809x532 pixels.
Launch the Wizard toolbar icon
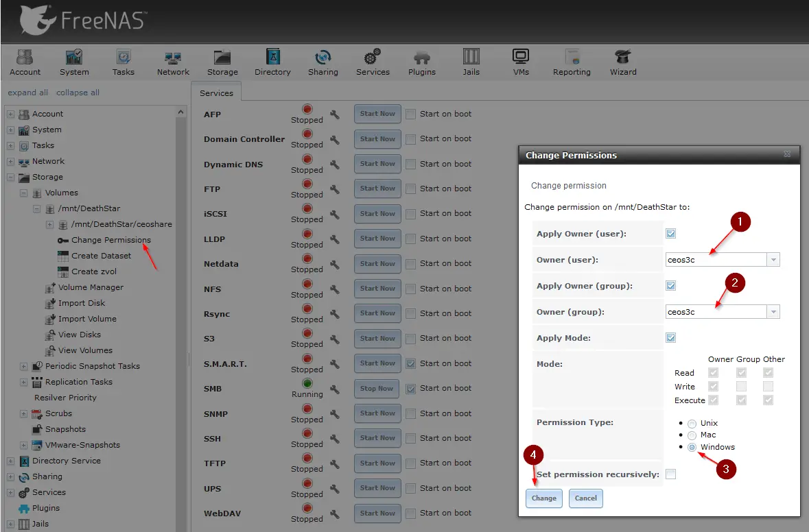pos(623,62)
